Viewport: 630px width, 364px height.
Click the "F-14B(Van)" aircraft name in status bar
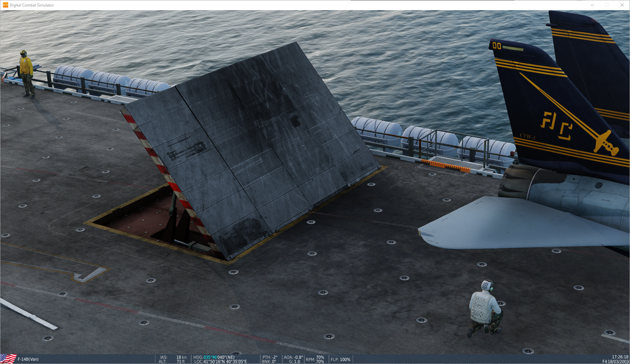click(28, 359)
